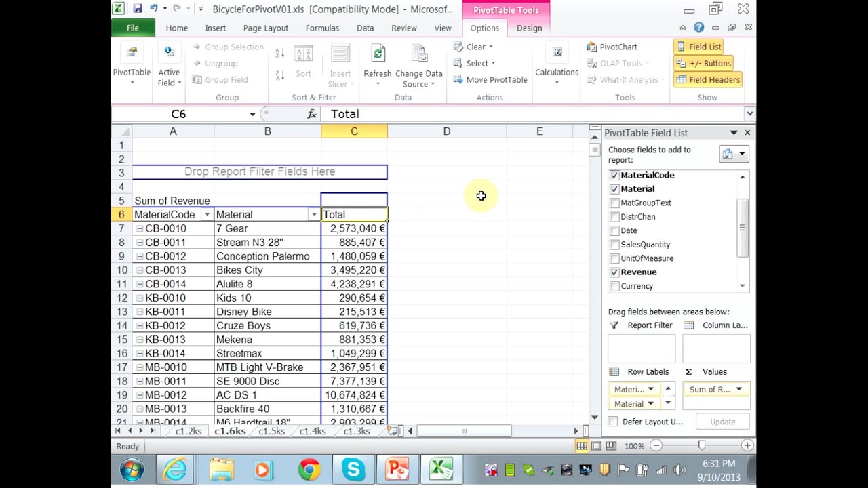Viewport: 868px width, 488px height.
Task: Open the File tab
Action: pos(133,28)
